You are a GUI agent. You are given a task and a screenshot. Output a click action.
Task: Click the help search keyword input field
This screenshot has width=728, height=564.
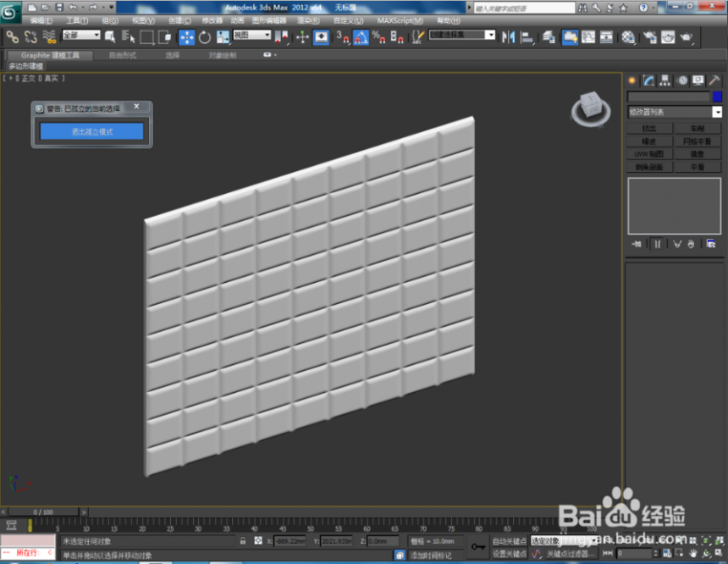click(524, 8)
